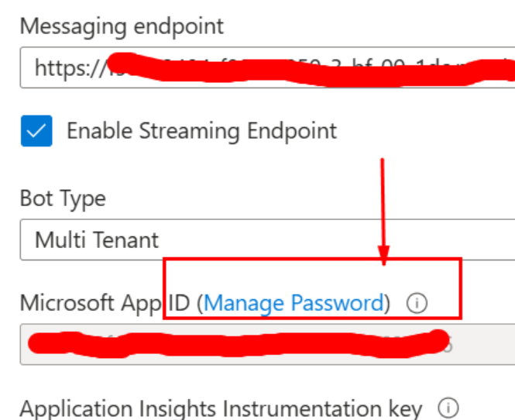The width and height of the screenshot is (515, 420).
Task: Toggle streaming via the Enable Streaming Endpoint label
Action: pyautogui.click(x=201, y=131)
